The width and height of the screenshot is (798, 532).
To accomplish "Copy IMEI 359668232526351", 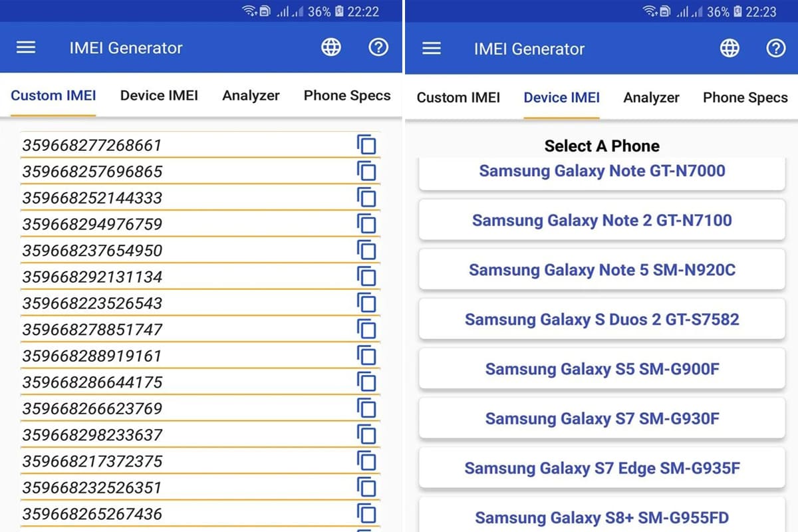I will pyautogui.click(x=366, y=487).
